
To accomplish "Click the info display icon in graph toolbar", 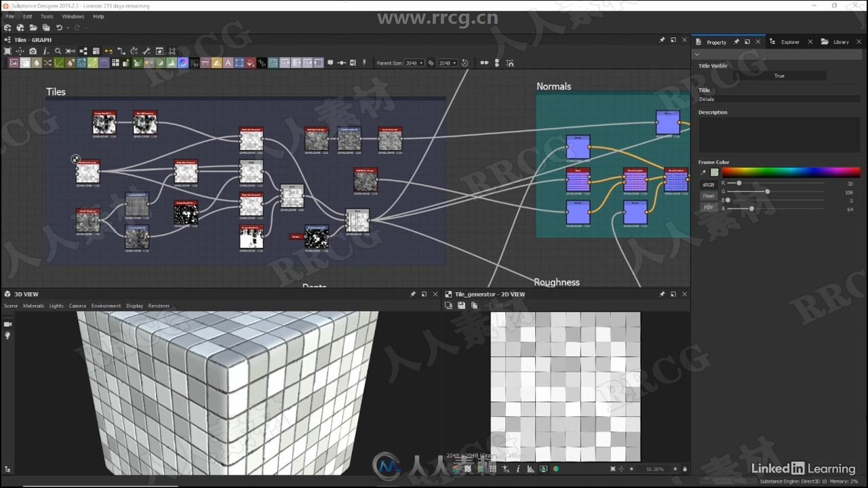I will coord(45,52).
